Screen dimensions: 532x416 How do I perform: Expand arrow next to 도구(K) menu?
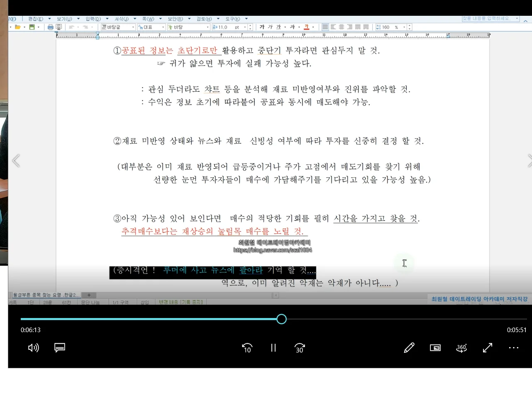[246, 19]
